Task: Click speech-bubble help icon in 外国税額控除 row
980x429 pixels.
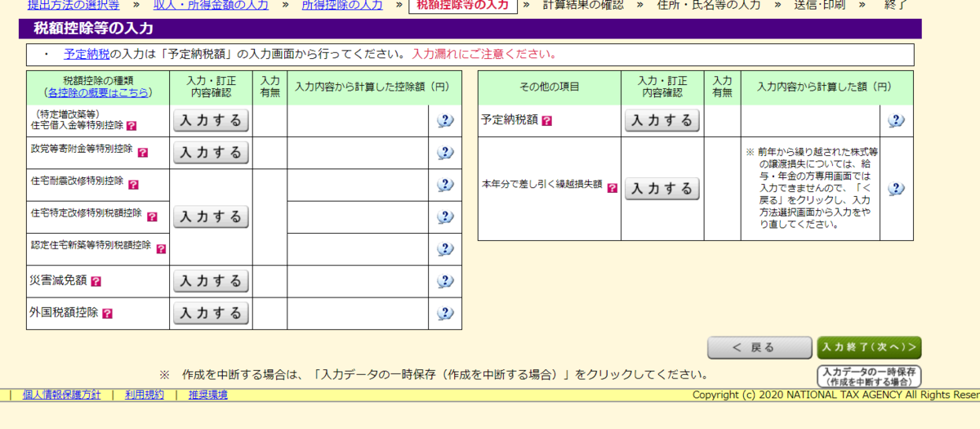Action: point(445,313)
